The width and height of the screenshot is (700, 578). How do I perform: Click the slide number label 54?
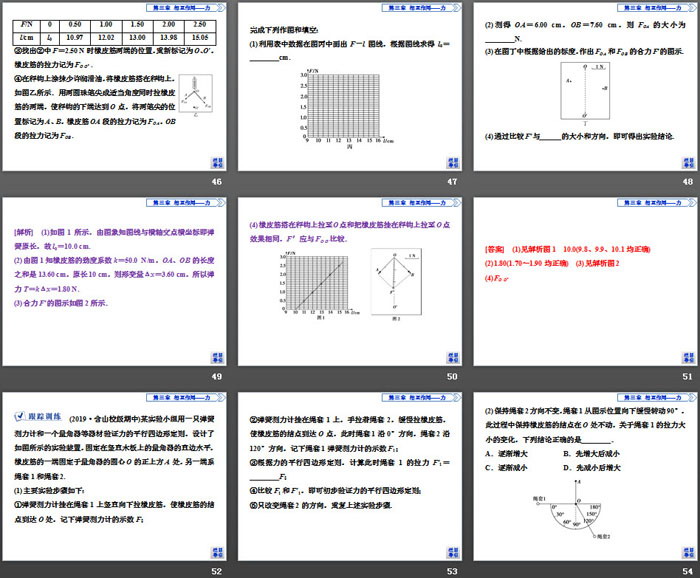pos(688,571)
